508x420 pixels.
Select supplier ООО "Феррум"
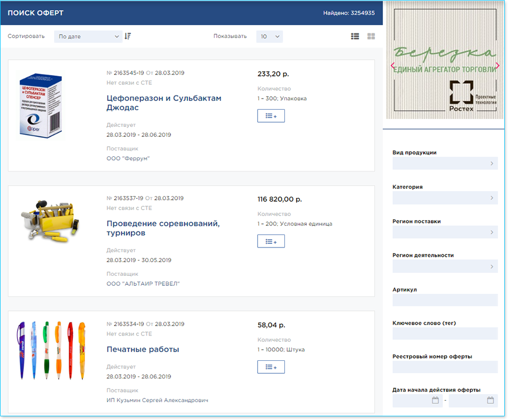(128, 158)
